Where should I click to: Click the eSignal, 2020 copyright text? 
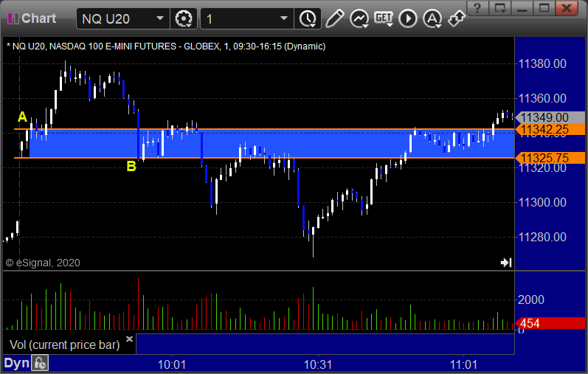(x=43, y=263)
